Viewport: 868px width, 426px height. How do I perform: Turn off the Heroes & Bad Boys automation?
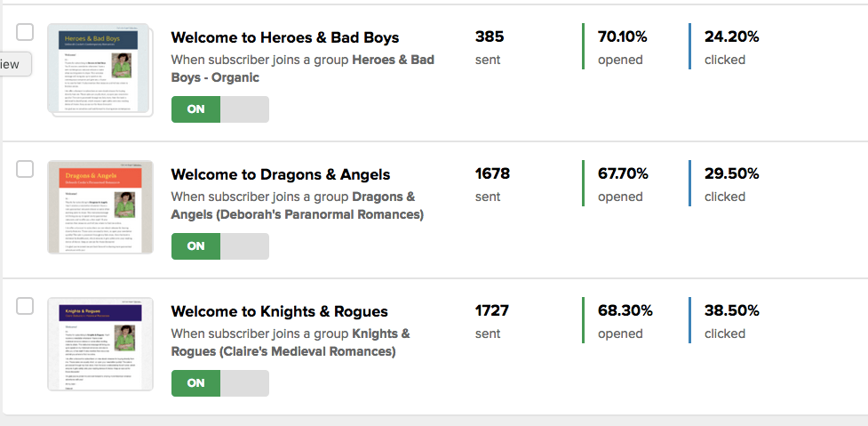coord(219,109)
